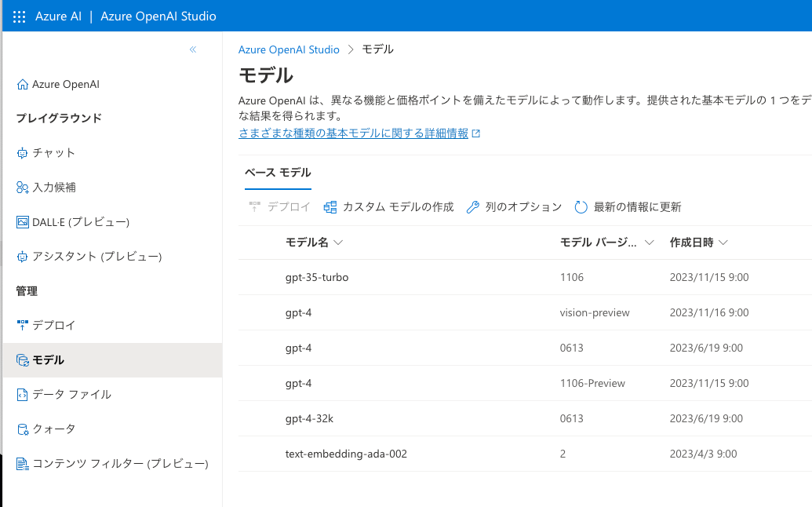Select the ベース モデル tab
The image size is (812, 507).
click(x=278, y=173)
